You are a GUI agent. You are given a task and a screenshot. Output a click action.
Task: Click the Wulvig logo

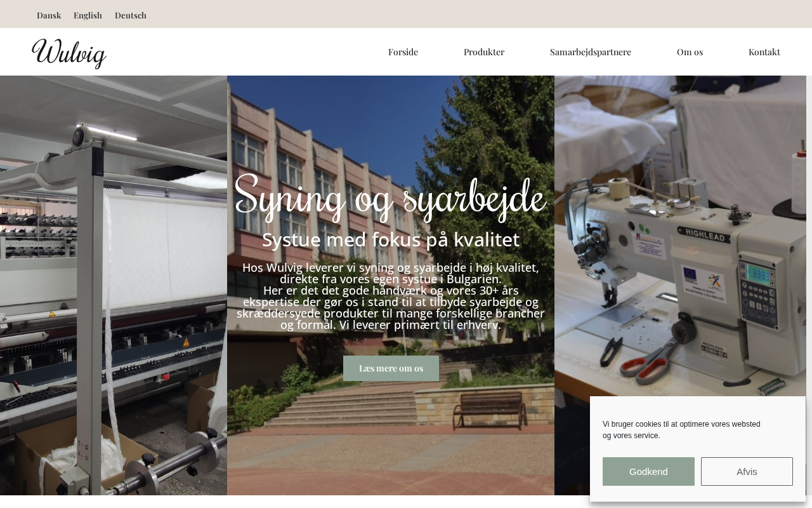pos(69,53)
